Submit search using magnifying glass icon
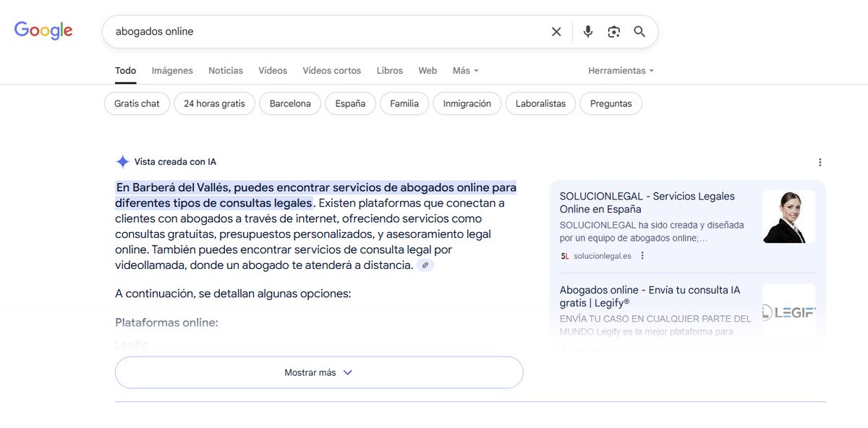Screen dimensions: 868x428 click(x=639, y=32)
